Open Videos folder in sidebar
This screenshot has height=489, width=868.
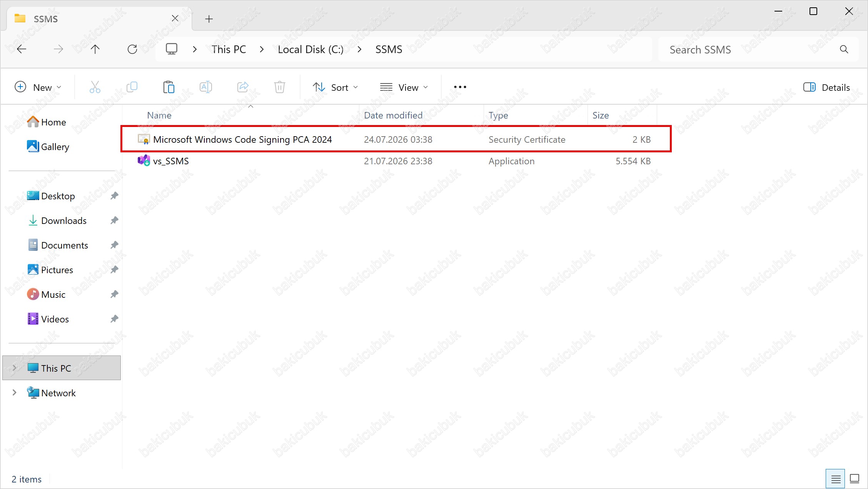pos(48,319)
